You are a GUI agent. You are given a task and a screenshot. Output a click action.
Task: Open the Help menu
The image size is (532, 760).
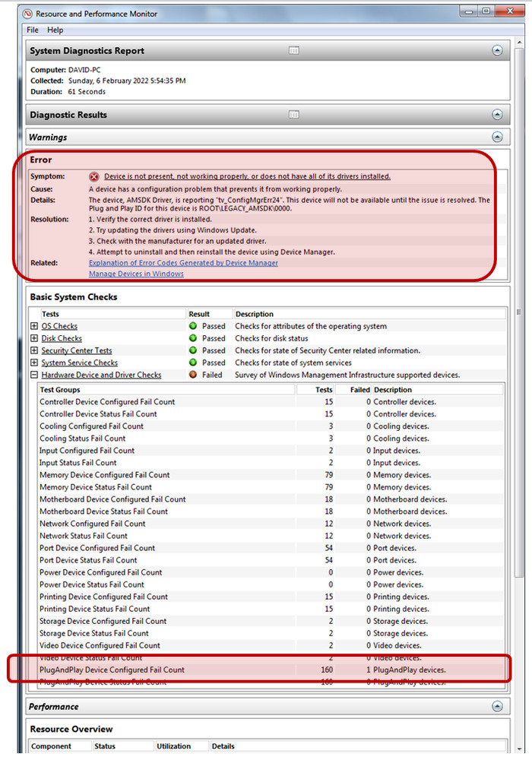55,30
